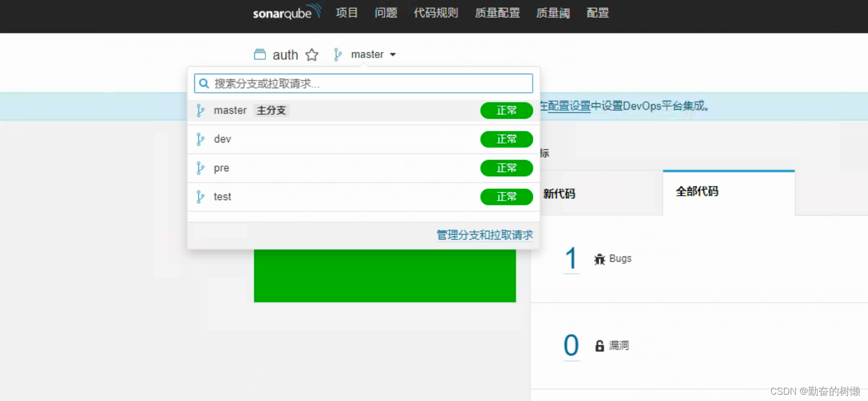Open the 配置 menu
Image resolution: width=868 pixels, height=401 pixels.
(x=597, y=13)
